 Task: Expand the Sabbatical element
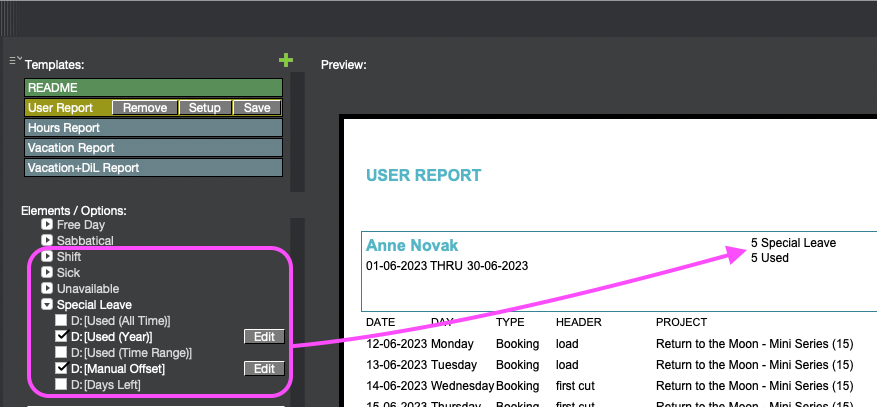pyautogui.click(x=47, y=240)
